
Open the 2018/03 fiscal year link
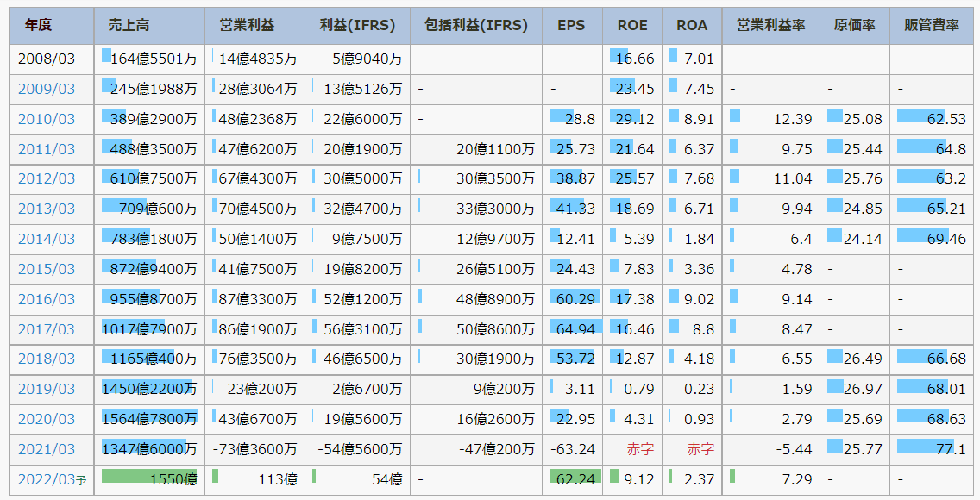[47, 359]
